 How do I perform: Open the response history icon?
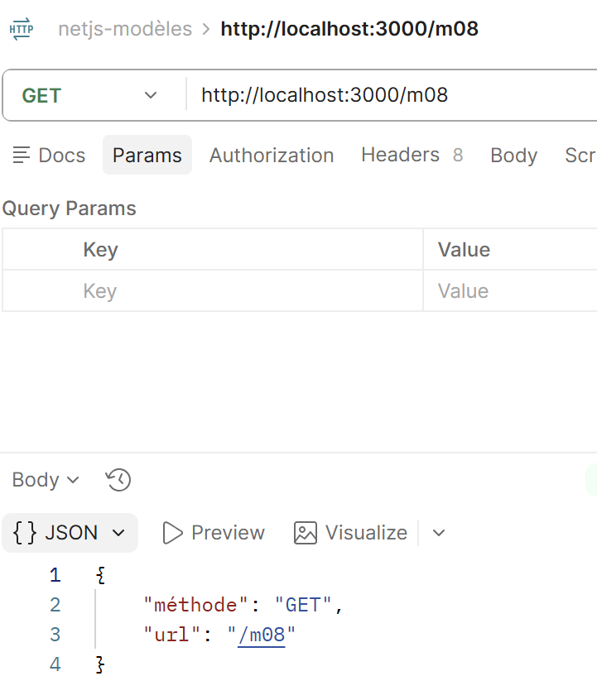(x=118, y=480)
